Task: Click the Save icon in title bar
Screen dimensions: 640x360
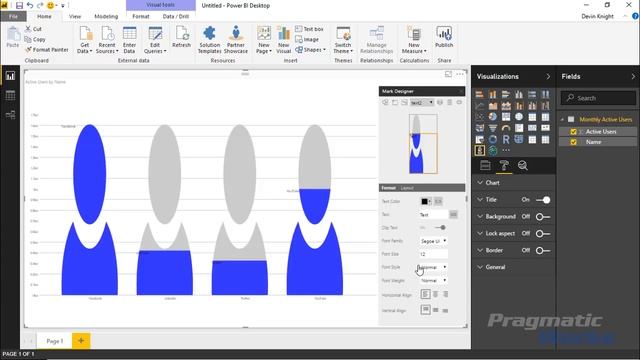Action: click(19, 5)
